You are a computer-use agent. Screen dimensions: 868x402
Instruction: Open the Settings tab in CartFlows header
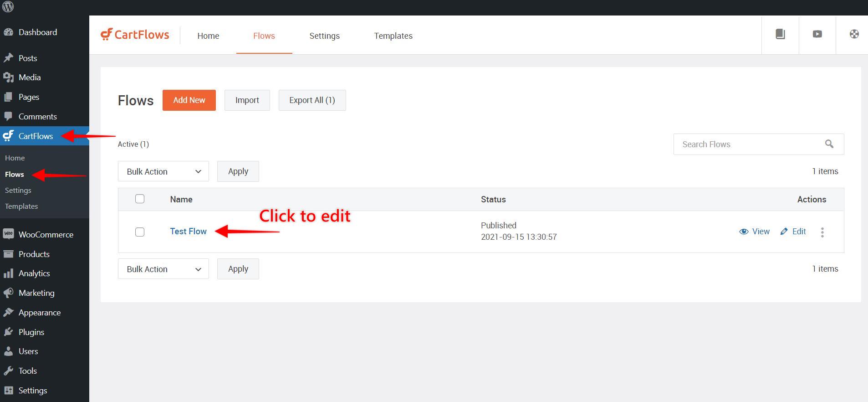324,36
